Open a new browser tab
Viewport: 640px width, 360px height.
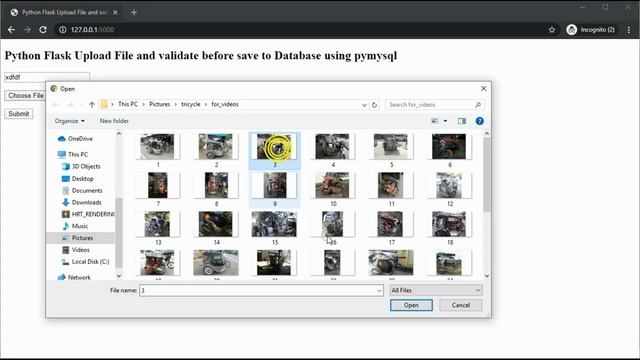(x=134, y=12)
